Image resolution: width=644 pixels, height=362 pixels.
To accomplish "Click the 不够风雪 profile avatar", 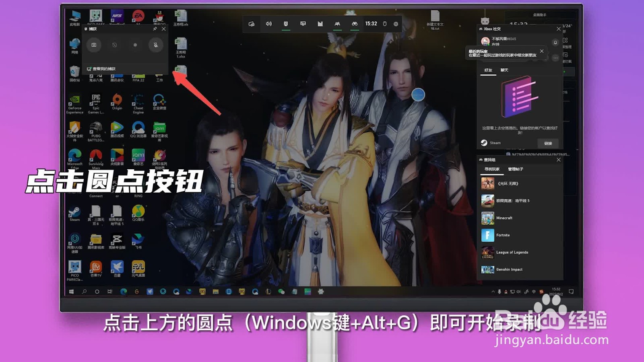I will tap(485, 41).
